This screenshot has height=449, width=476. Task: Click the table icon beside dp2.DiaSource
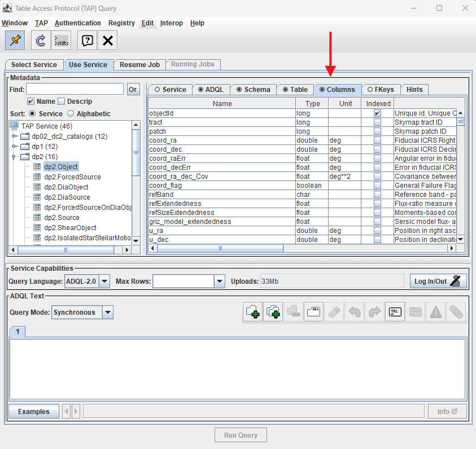click(37, 197)
